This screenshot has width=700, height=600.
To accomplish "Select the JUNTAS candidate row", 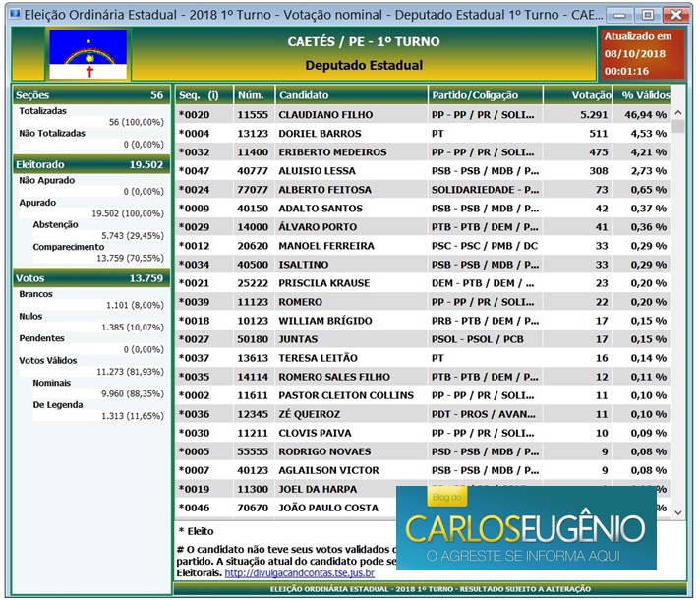I will point(423,340).
